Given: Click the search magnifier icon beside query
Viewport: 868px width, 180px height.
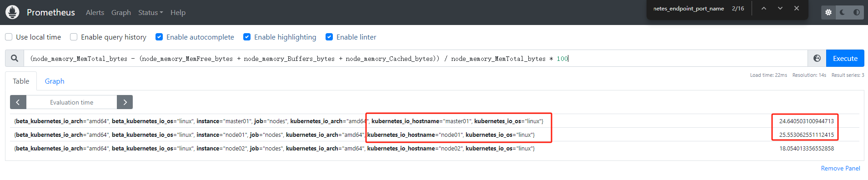Looking at the screenshot, I should (x=15, y=58).
